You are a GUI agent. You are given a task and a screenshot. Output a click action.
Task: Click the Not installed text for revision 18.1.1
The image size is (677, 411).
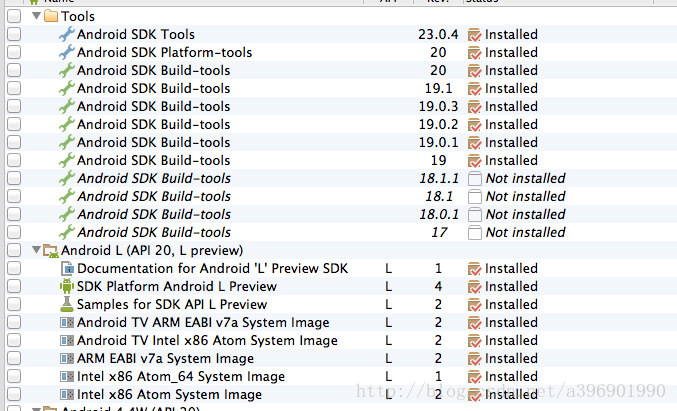point(525,178)
